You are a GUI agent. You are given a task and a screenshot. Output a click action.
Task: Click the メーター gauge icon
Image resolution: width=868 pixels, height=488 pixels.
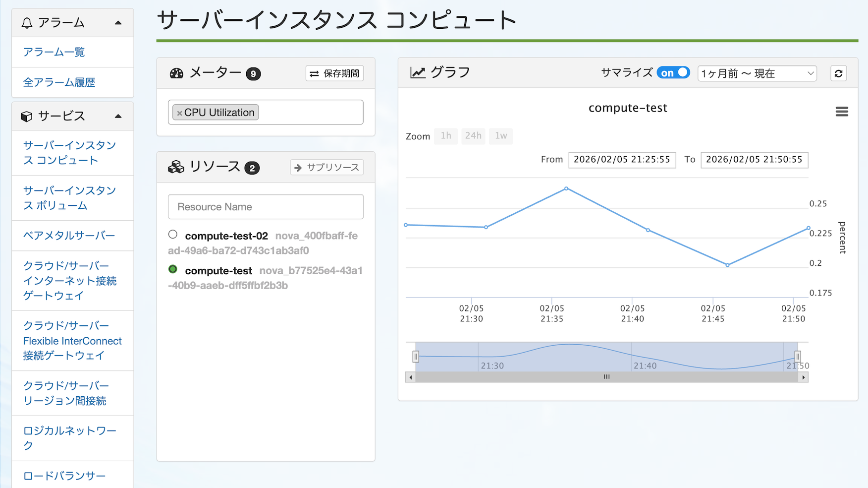[x=176, y=73]
